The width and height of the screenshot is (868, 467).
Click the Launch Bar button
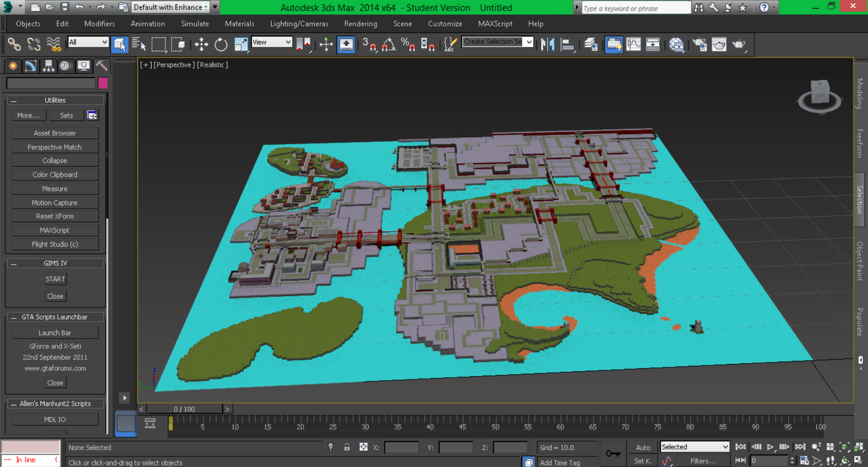pos(55,333)
